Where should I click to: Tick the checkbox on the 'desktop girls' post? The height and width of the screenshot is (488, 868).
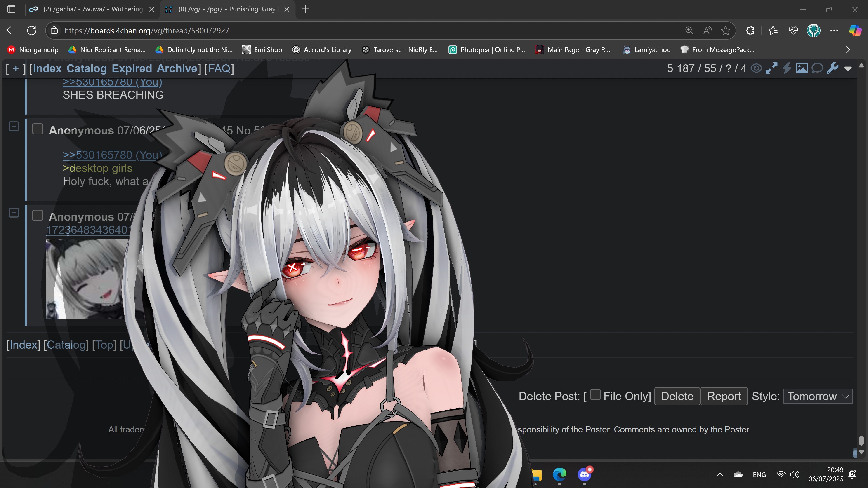pyautogui.click(x=37, y=129)
